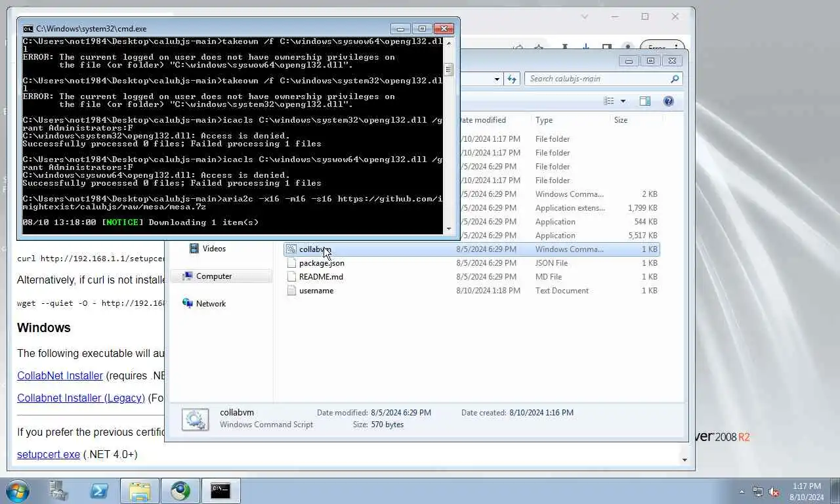Toggle the Explorer preview pane
This screenshot has height=504, width=840.
pyautogui.click(x=645, y=101)
